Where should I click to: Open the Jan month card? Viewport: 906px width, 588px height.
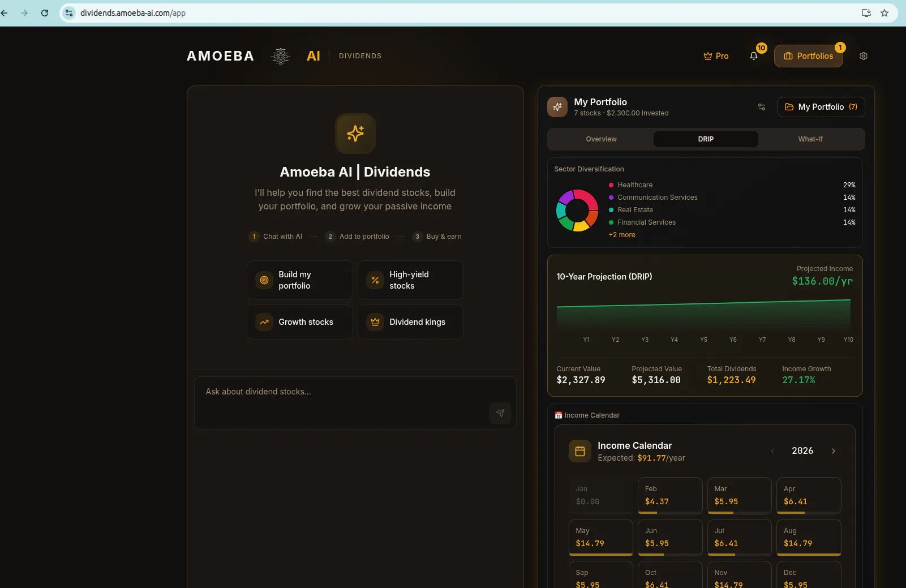601,496
